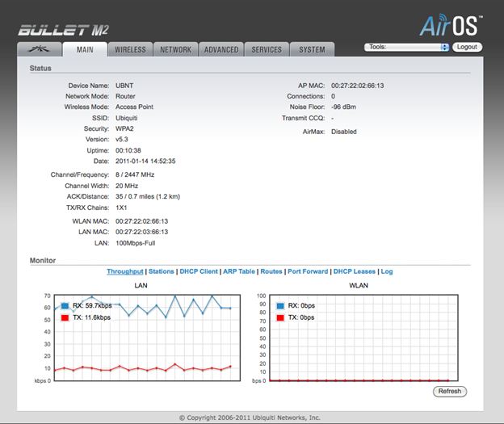
Task: Click the Date value 2011-01-14 14:52:35
Action: click(145, 161)
